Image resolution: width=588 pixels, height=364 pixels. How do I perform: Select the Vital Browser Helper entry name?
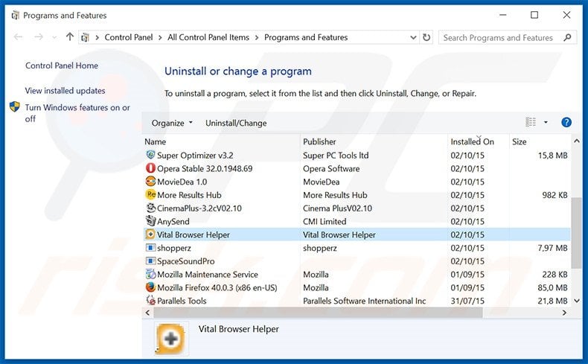pos(193,234)
